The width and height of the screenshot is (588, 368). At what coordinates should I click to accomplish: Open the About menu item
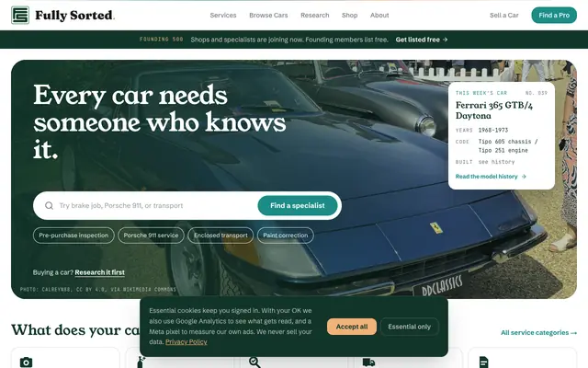coord(379,16)
